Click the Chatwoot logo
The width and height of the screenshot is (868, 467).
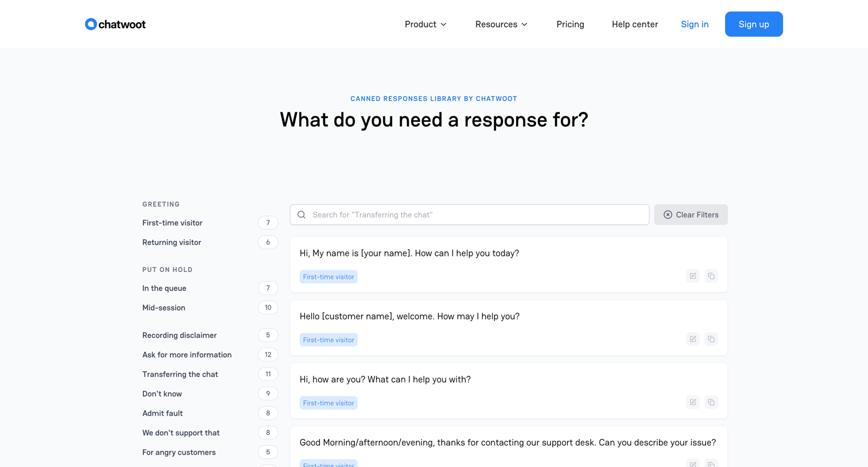point(115,24)
